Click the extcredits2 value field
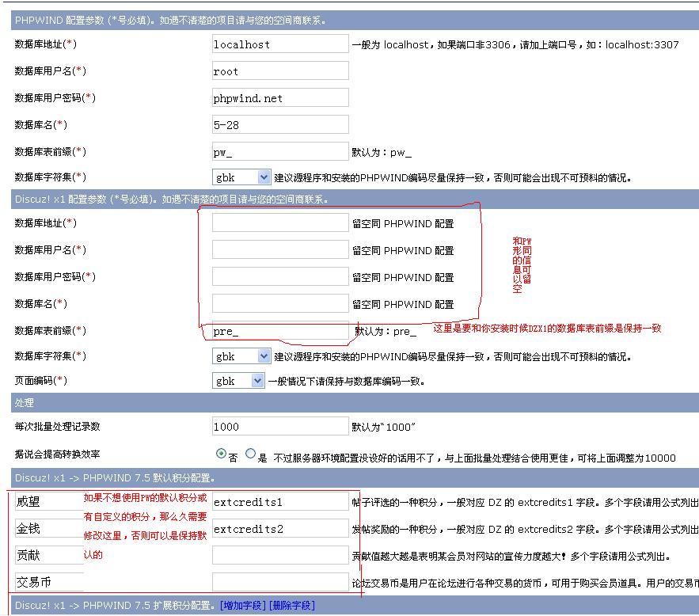Image resolution: width=699 pixels, height=616 pixels. (x=280, y=528)
